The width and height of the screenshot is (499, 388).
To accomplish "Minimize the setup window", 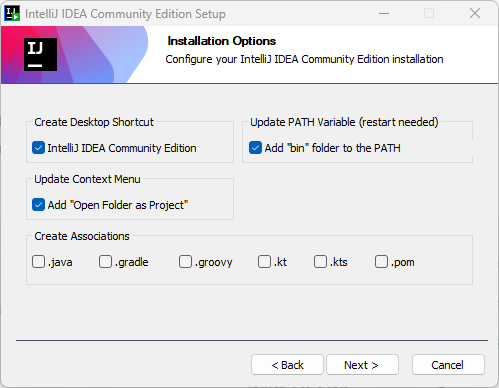I will pos(384,14).
